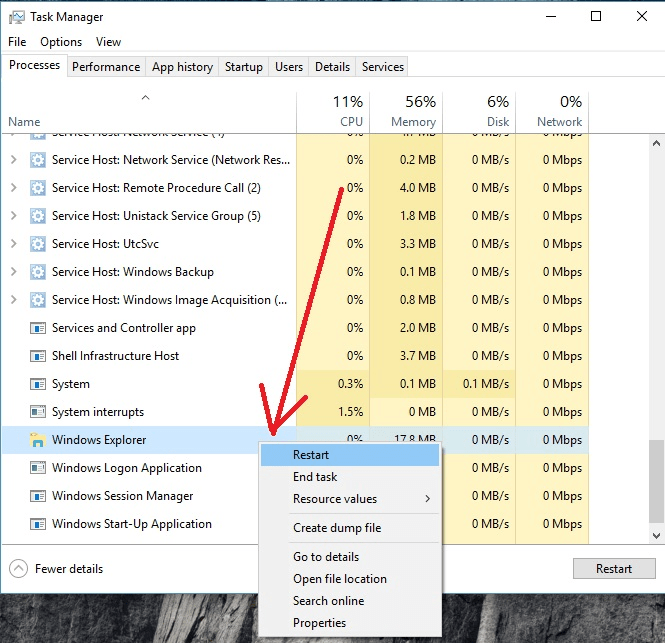Choose End task from the context menu

click(350, 477)
